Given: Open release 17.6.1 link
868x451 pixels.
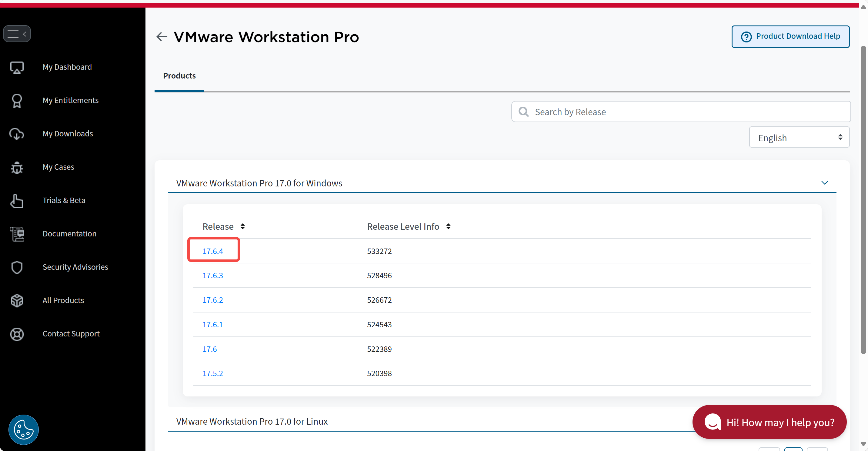Looking at the screenshot, I should tap(213, 325).
